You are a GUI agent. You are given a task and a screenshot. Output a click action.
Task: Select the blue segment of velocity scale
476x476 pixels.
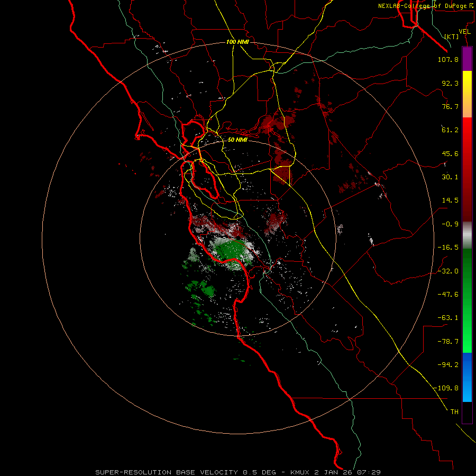[467, 377]
